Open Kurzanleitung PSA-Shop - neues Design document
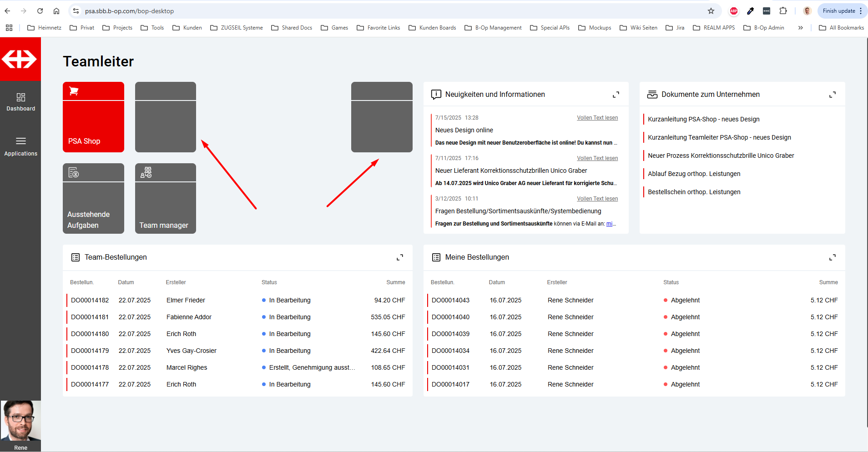This screenshot has height=452, width=868. [703, 119]
